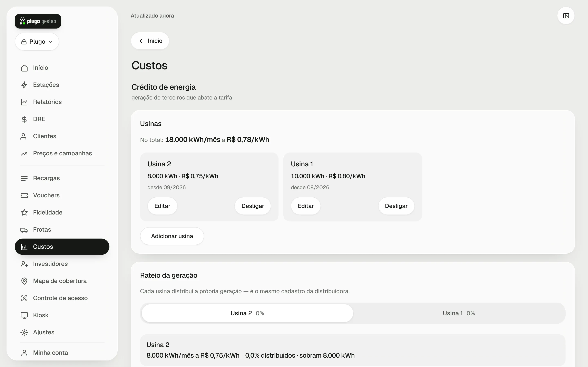The width and height of the screenshot is (588, 367).
Task: Open Frotas truck icon
Action: pyautogui.click(x=24, y=230)
